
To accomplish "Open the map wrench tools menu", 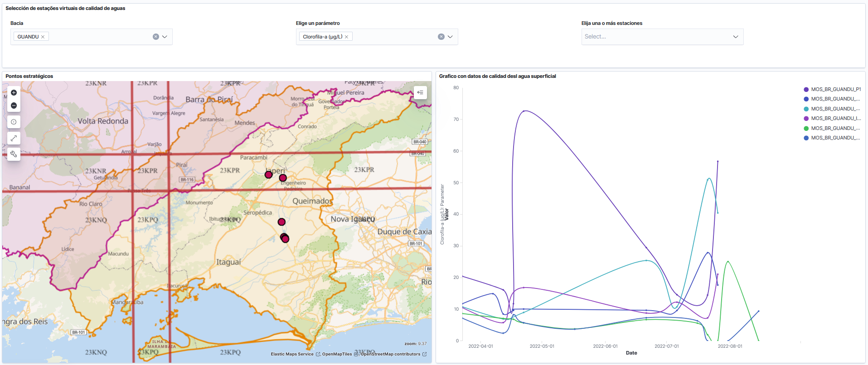I will pos(14,154).
